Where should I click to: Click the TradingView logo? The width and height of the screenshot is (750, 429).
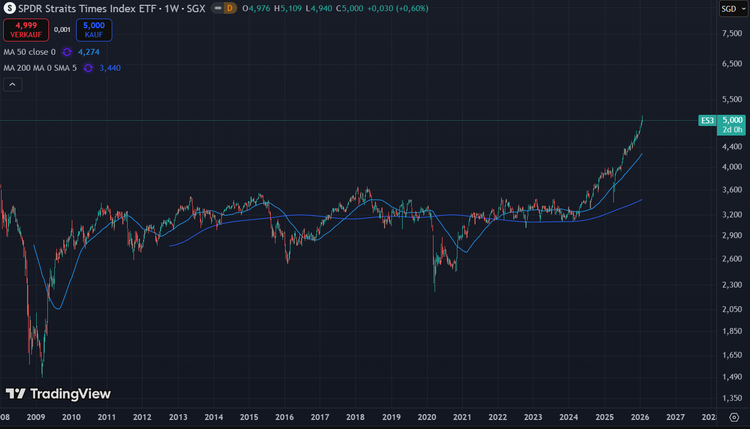(x=58, y=394)
